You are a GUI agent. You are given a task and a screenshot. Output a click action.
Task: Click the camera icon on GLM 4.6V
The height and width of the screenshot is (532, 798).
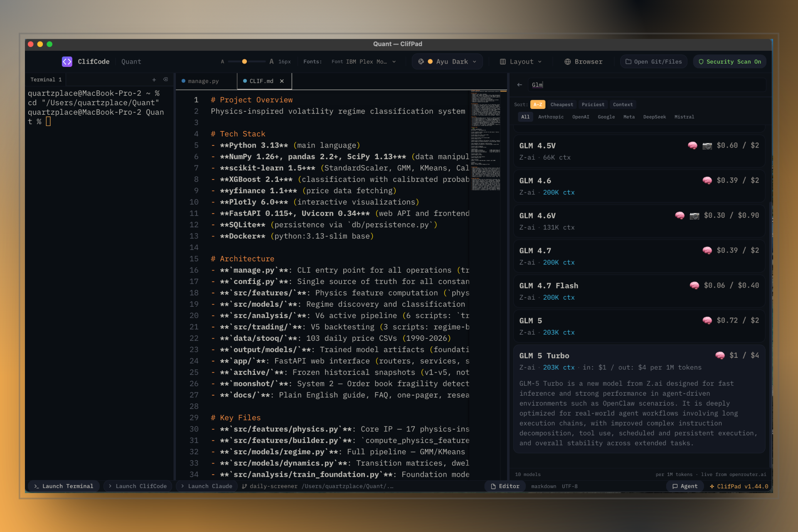[694, 216]
